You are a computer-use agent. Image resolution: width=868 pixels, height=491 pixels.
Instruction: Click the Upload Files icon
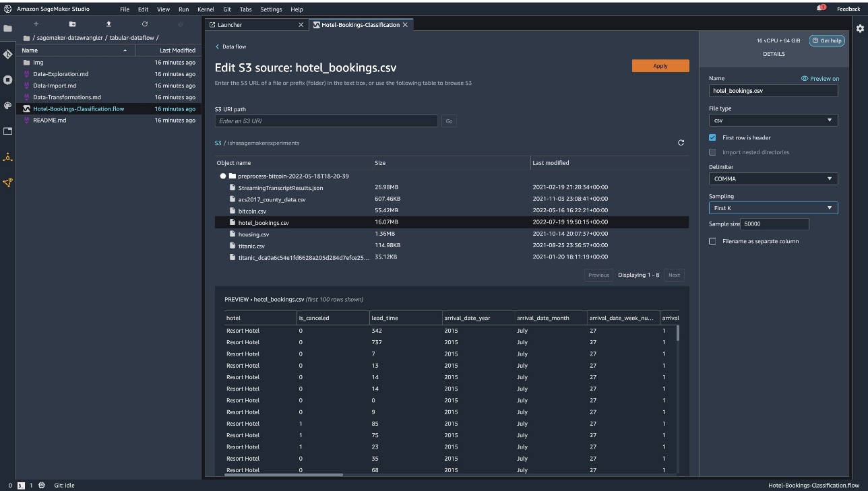(x=108, y=24)
